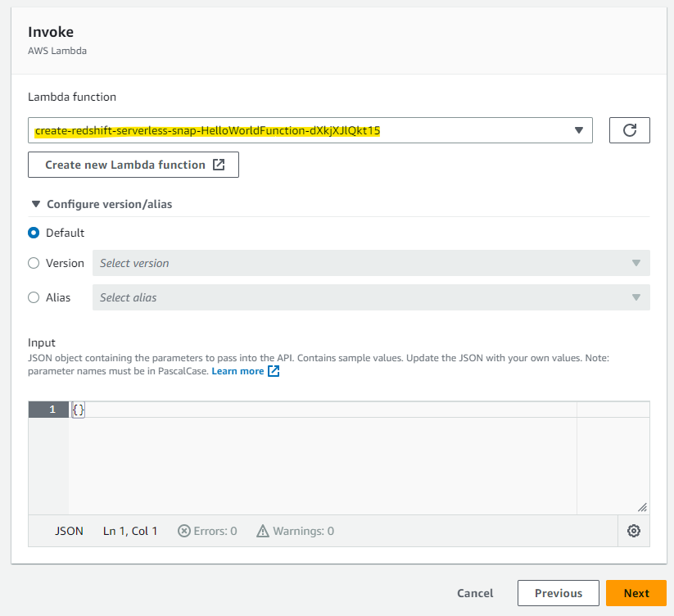Click the Invoke heading
This screenshot has width=674, height=616.
coord(51,32)
